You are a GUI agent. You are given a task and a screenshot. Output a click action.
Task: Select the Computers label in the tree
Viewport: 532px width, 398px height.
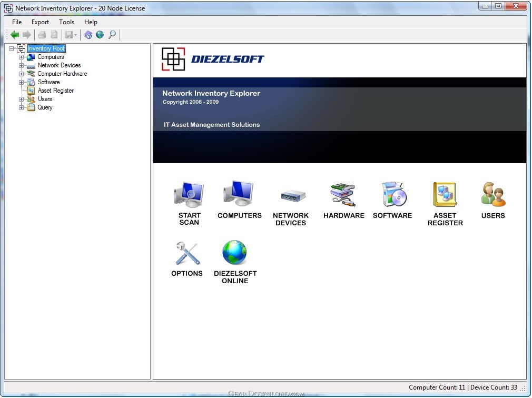point(51,57)
